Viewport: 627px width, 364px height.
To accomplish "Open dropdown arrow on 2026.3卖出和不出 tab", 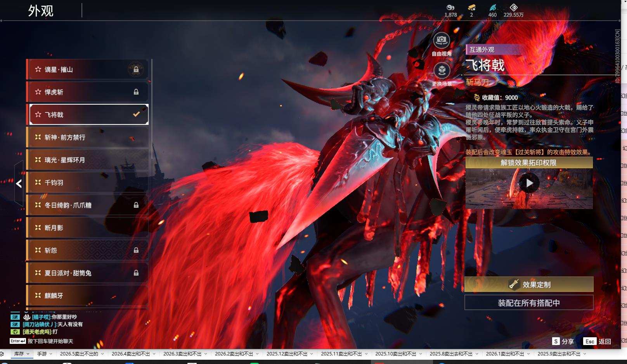I will [206, 354].
